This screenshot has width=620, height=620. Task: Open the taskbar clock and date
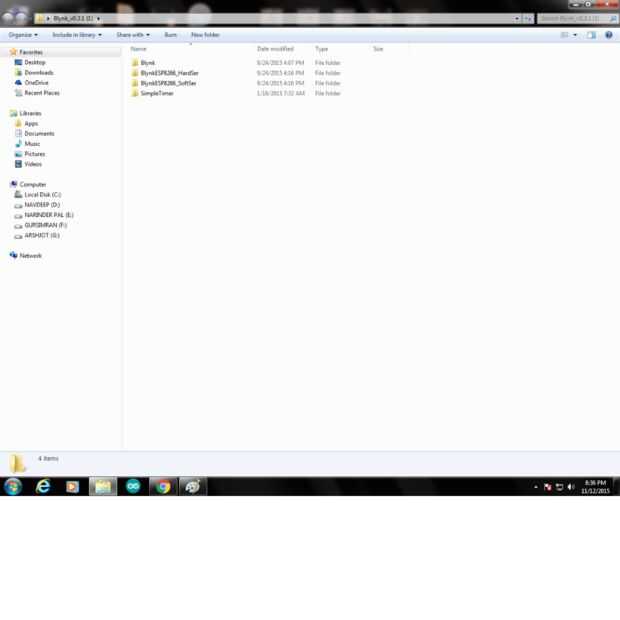tap(595, 487)
